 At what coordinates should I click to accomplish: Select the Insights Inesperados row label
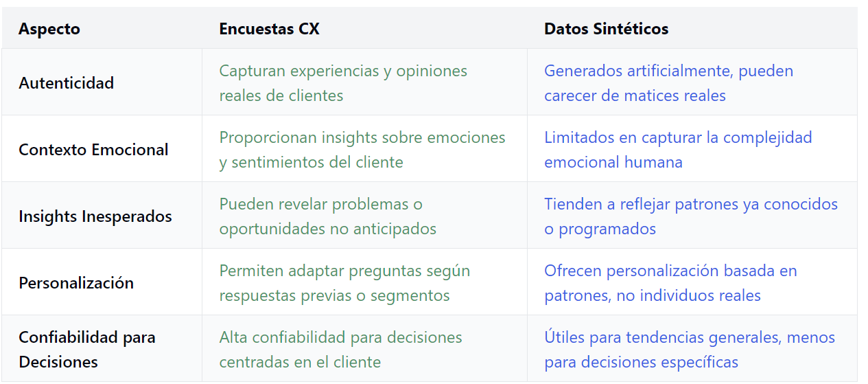[x=95, y=216]
